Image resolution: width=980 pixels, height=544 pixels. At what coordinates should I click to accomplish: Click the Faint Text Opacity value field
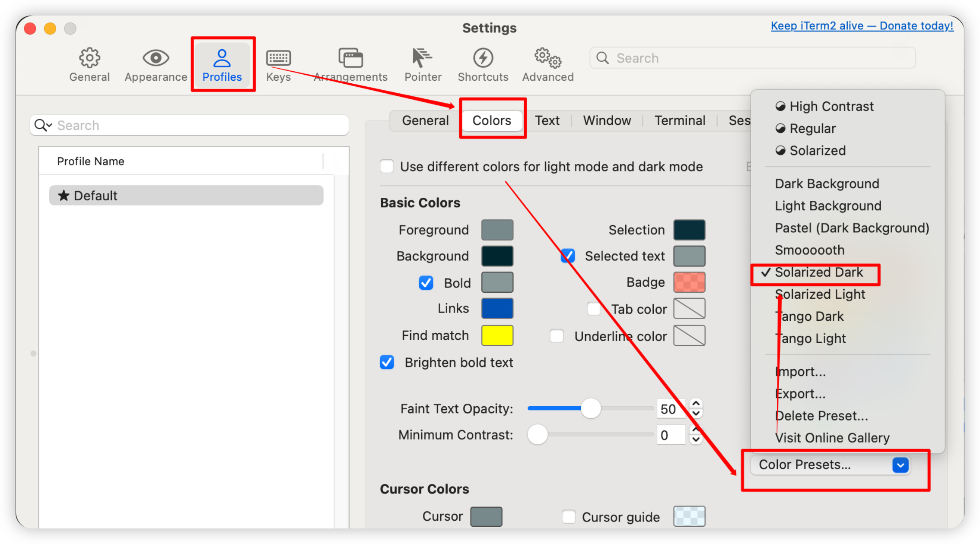[x=671, y=408]
